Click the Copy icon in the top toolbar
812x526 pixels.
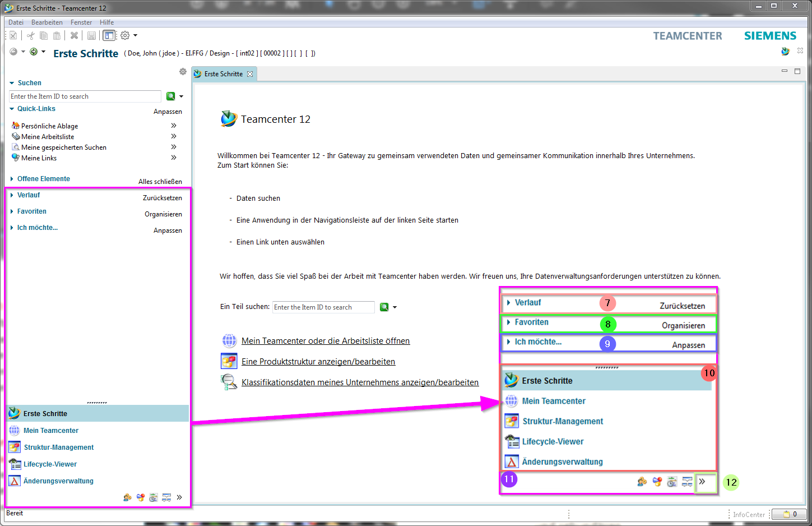pos(44,35)
